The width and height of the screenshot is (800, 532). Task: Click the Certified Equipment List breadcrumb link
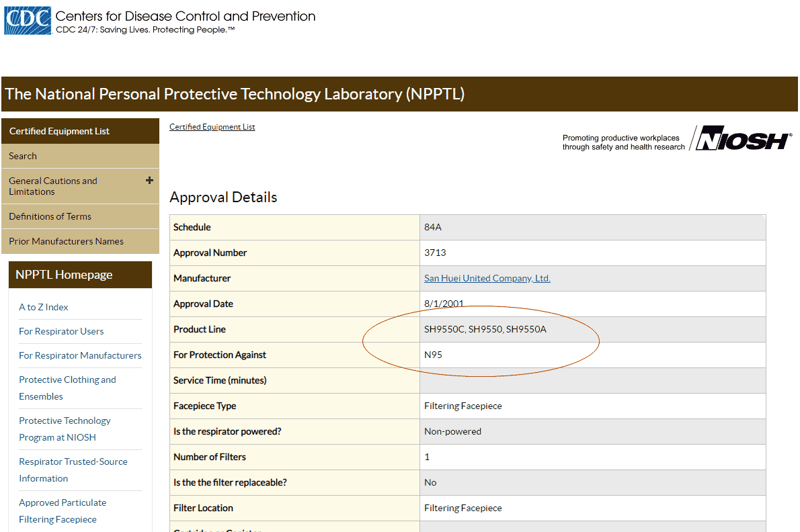pyautogui.click(x=212, y=127)
